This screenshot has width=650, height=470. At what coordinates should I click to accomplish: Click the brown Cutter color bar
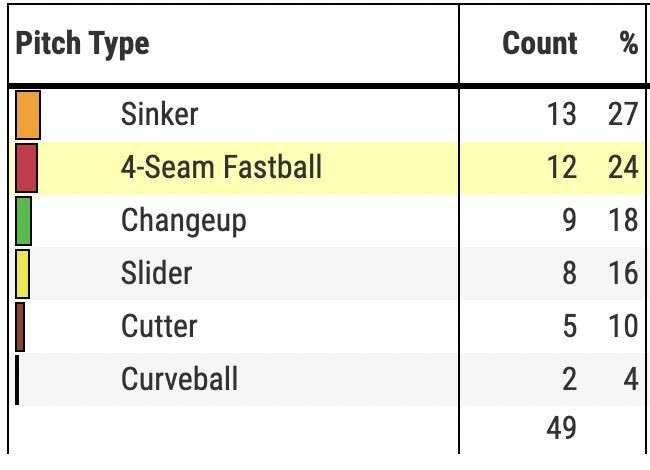coord(20,327)
